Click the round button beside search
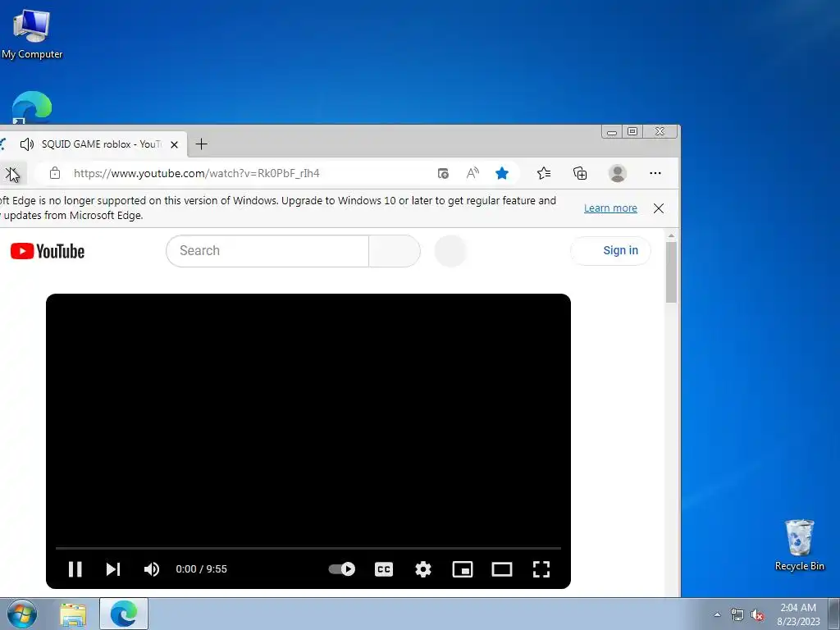The image size is (840, 630). coord(450,251)
